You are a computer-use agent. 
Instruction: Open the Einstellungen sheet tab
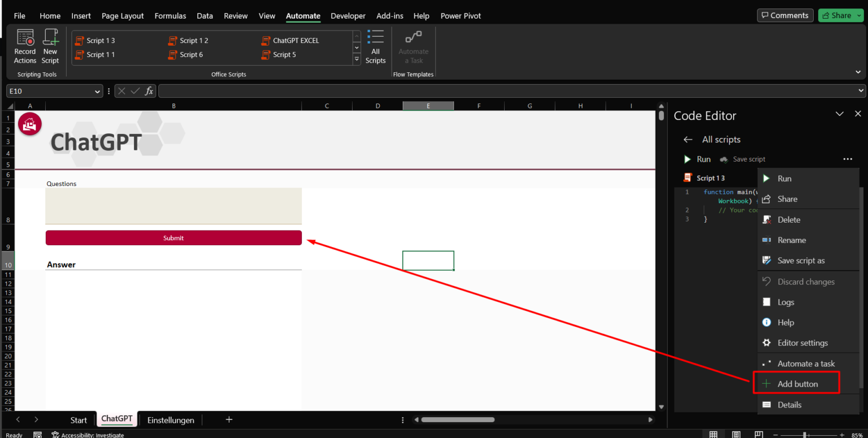click(170, 420)
